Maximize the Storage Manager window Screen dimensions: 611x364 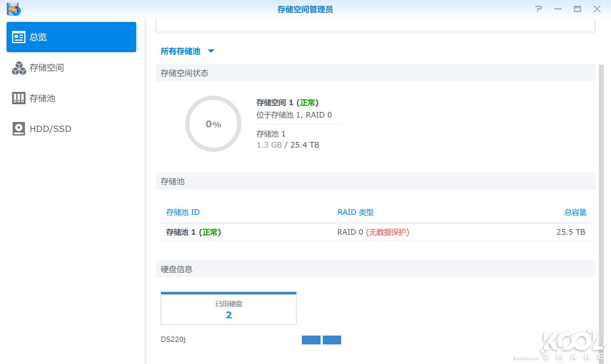point(577,9)
